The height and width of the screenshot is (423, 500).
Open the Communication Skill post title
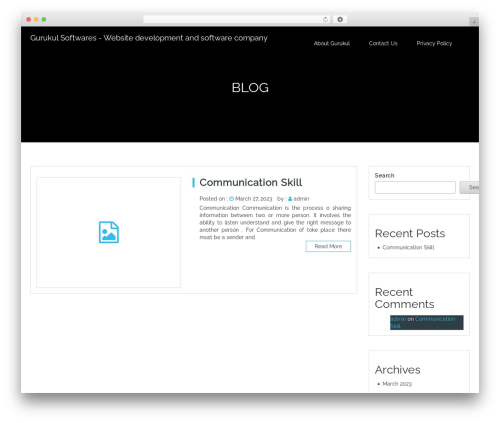[x=251, y=182]
